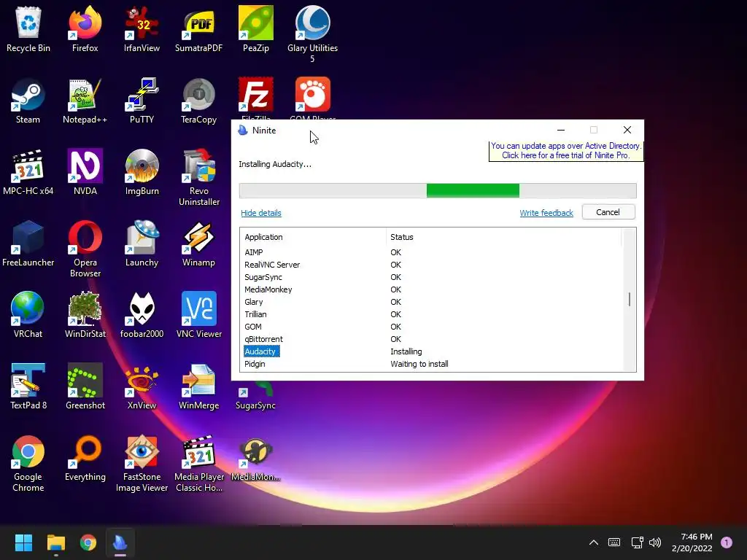Select the Greenshot desktop shortcut
747x560 pixels.
(x=85, y=386)
